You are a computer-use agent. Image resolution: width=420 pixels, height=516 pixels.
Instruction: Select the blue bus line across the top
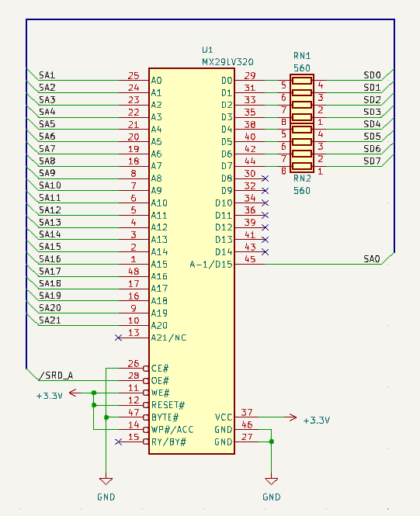pyautogui.click(x=210, y=19)
